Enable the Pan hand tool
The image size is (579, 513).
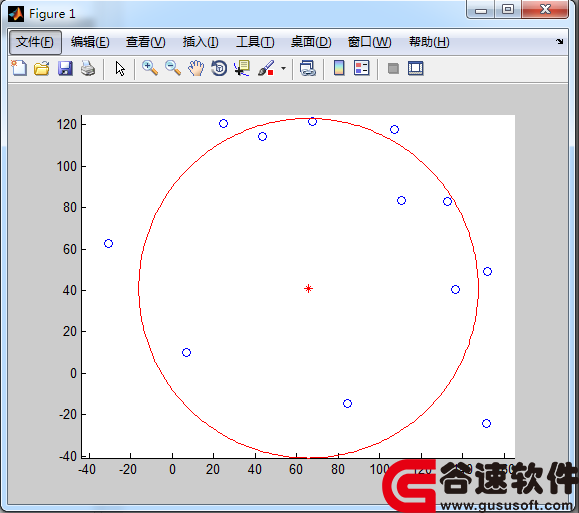click(x=196, y=68)
